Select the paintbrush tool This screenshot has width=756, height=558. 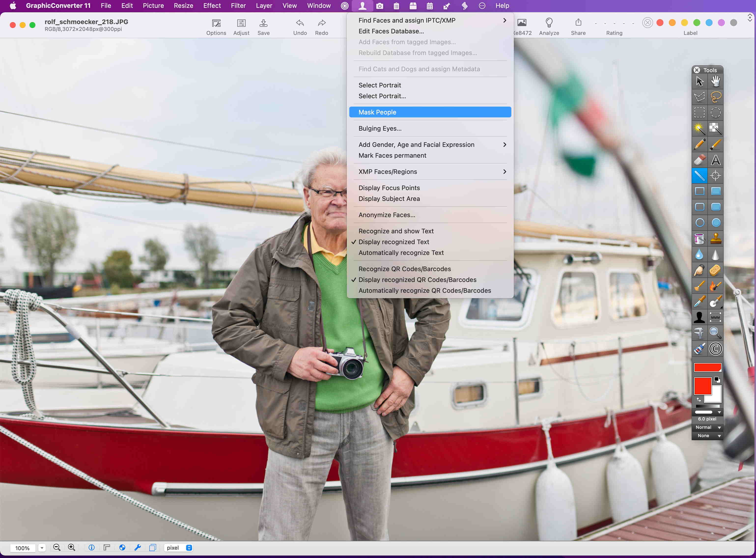pos(715,144)
